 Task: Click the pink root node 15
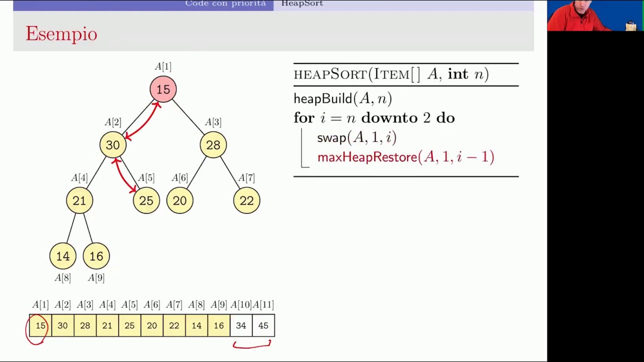[163, 89]
